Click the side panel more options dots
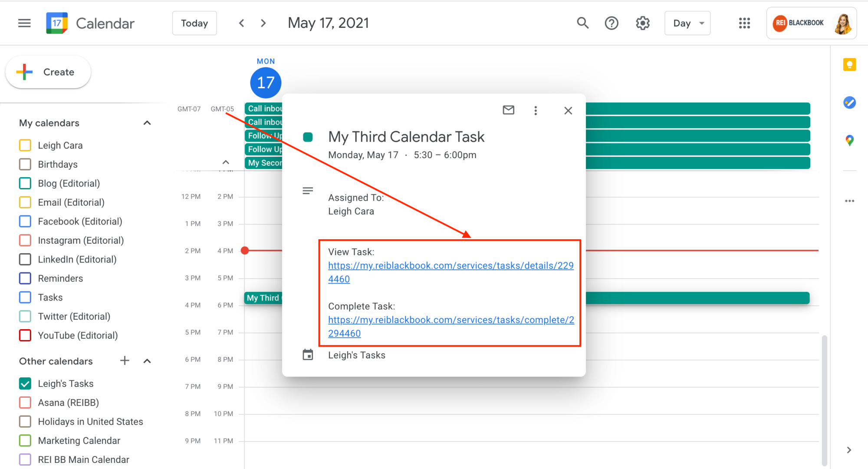The height and width of the screenshot is (469, 868). click(849, 201)
